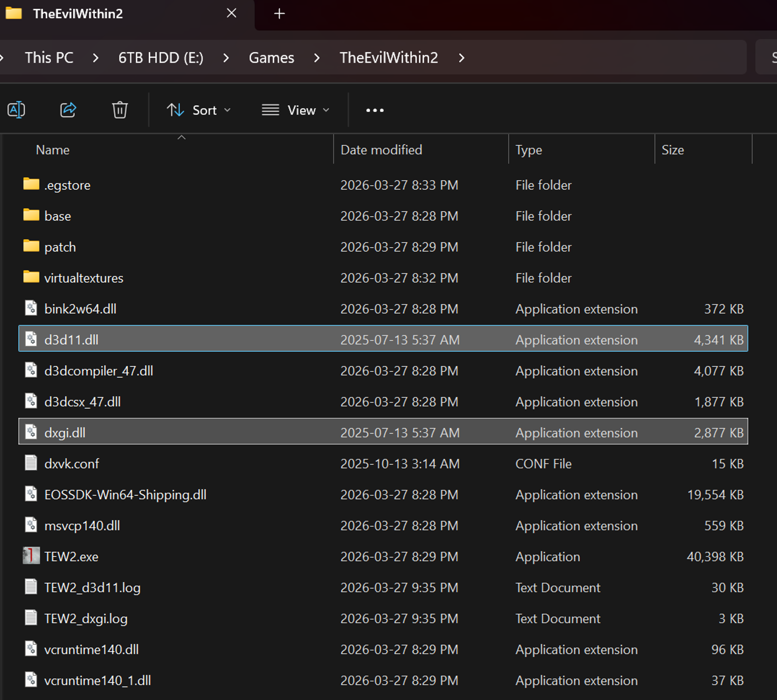Expand the chevron after This PC
The height and width of the screenshot is (700, 777).
95,58
